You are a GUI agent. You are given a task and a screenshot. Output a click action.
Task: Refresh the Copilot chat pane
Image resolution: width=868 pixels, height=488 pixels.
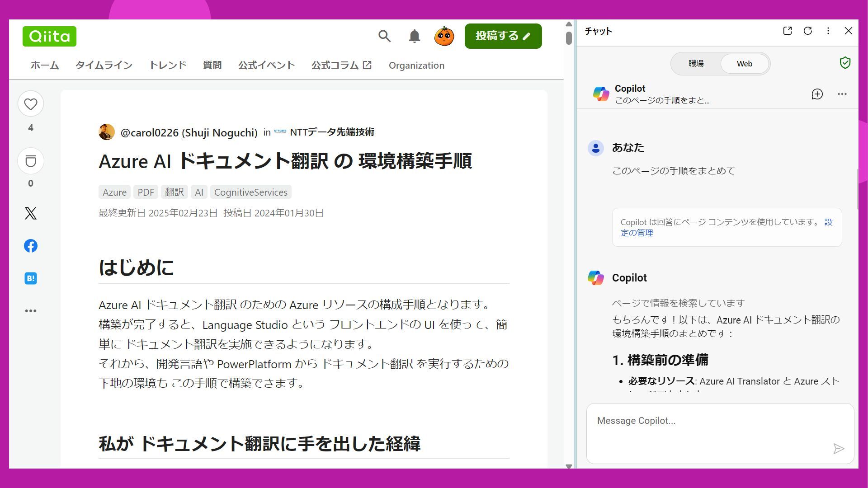pos(807,31)
